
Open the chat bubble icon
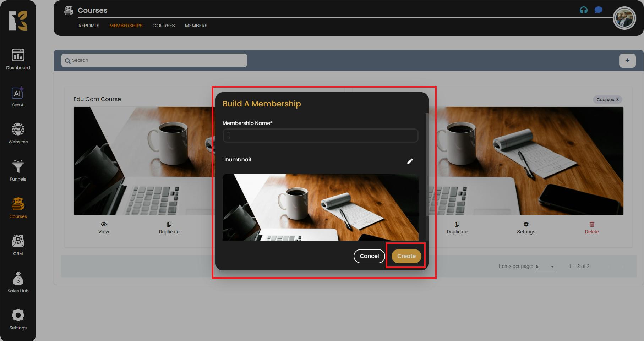(599, 10)
